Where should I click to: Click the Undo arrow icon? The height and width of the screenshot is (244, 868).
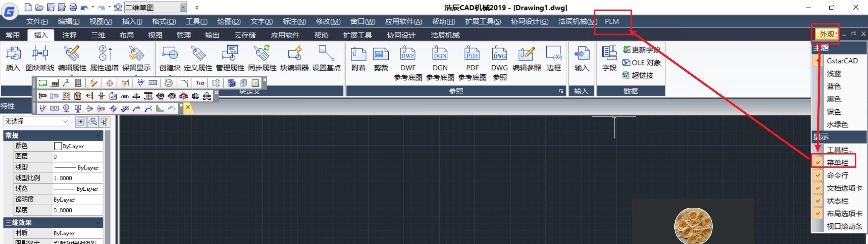pyautogui.click(x=85, y=7)
